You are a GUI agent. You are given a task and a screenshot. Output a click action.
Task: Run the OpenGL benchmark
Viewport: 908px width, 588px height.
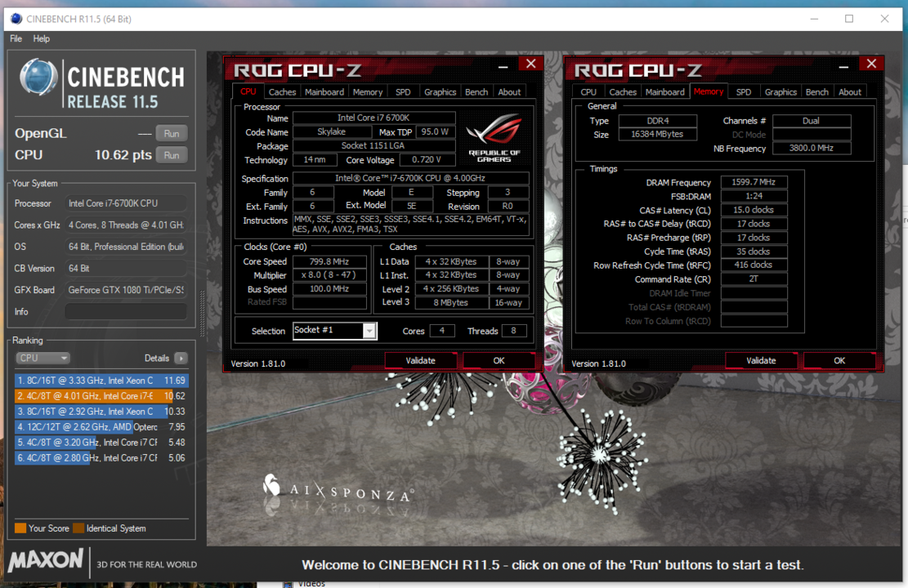point(172,134)
